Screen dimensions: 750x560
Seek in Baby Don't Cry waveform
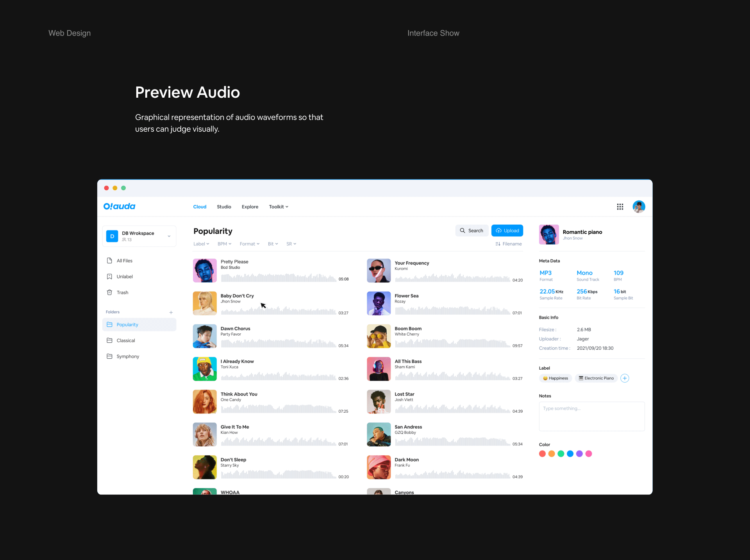pos(279,311)
